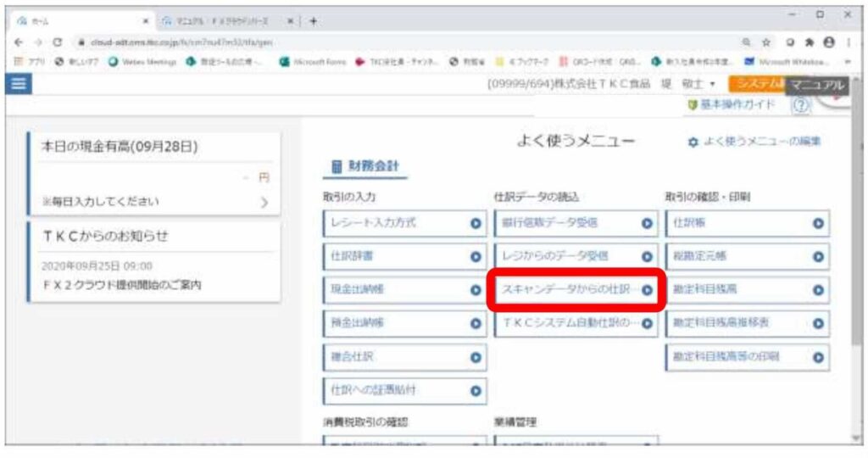Expand 毎日入力してください chevron
Screen dimensions: 868x458
[x=264, y=203]
